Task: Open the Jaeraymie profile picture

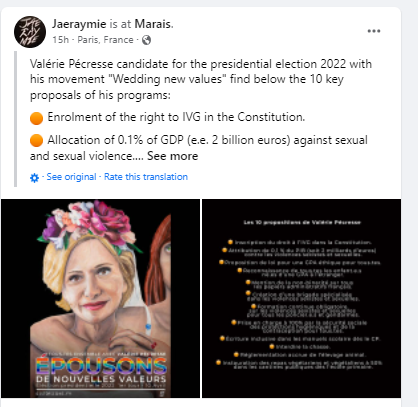Action: 30,32
